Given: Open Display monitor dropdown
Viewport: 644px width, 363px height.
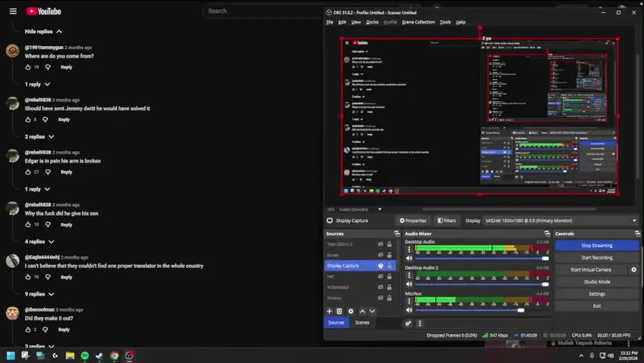Looking at the screenshot, I should click(x=560, y=220).
